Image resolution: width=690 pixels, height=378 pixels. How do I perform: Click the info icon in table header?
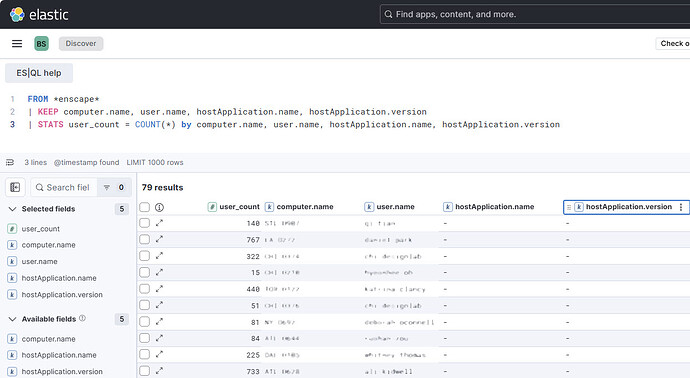159,207
